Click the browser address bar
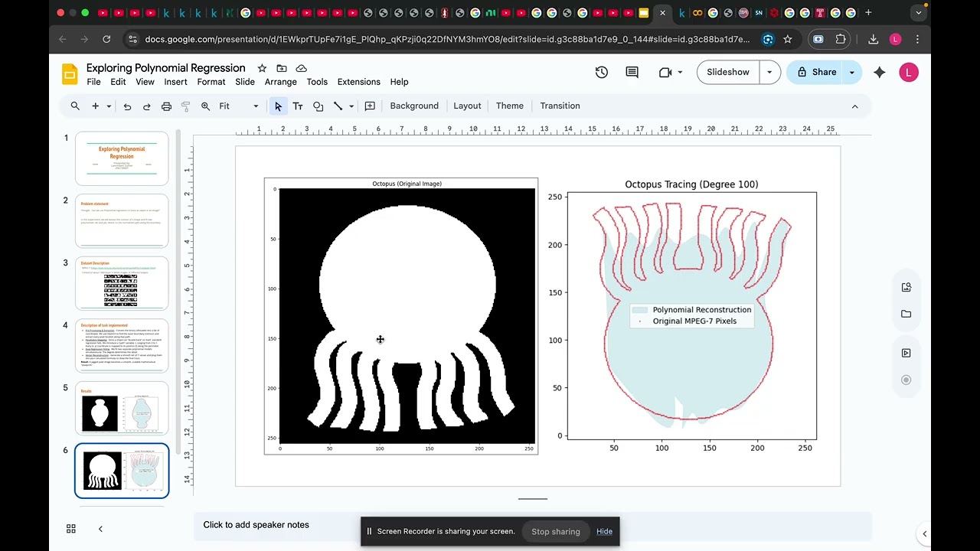The width and height of the screenshot is (980, 551). click(x=448, y=39)
